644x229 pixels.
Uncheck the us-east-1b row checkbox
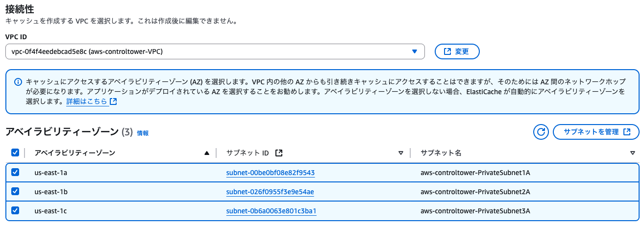(15, 191)
